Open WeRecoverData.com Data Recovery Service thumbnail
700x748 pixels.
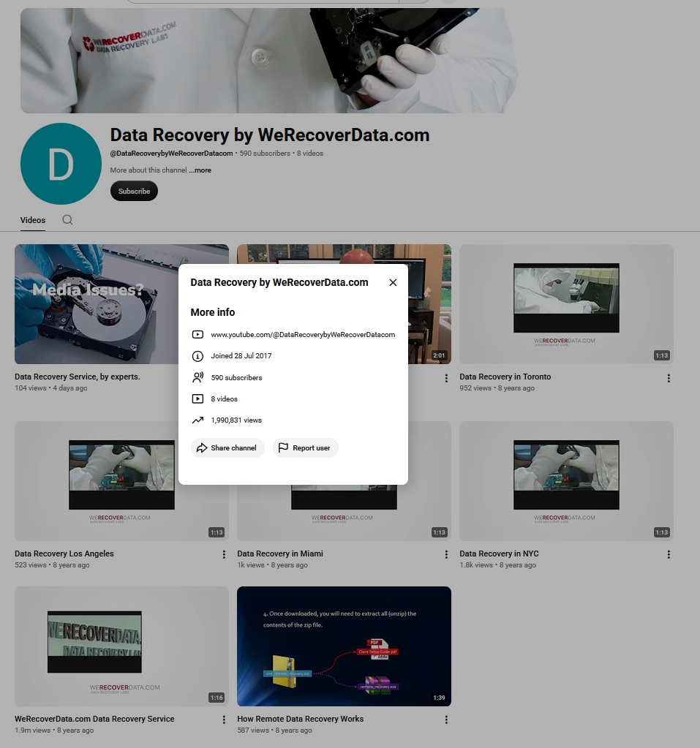pos(121,646)
